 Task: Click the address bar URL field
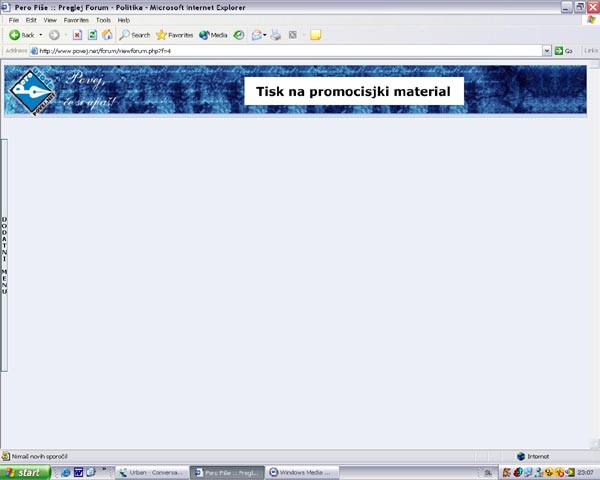290,50
